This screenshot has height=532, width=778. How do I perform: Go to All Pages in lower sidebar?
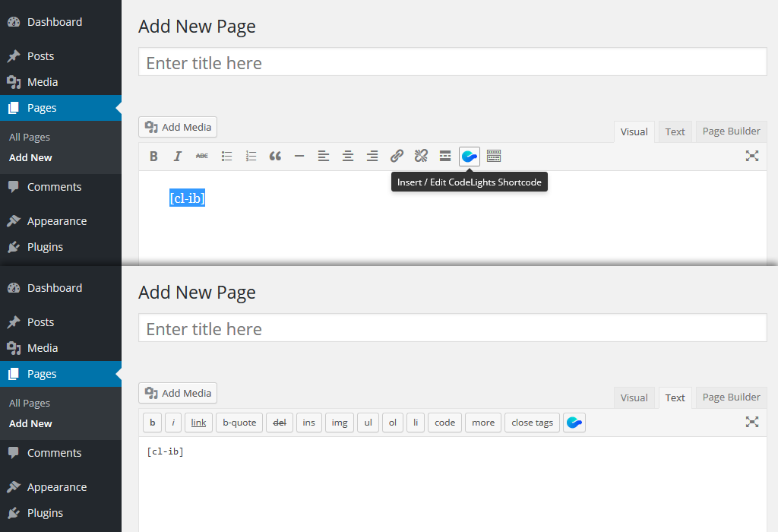point(30,404)
